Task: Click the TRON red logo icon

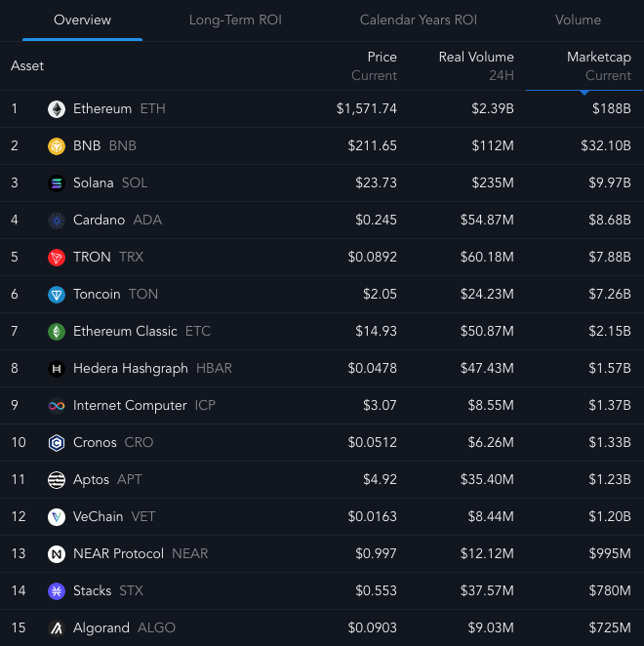Action: click(x=57, y=258)
